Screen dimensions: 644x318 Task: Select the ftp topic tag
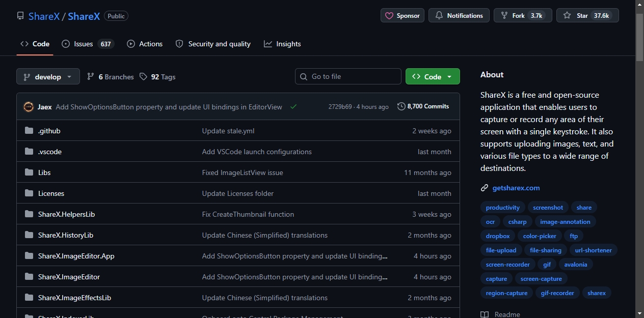(574, 236)
